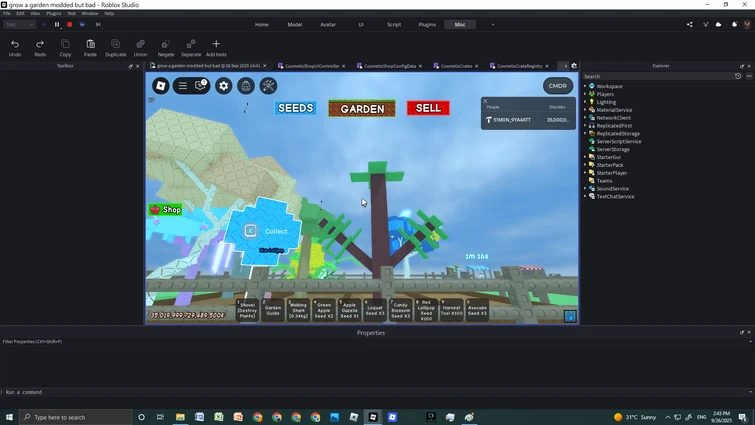Click the blue icon at viewport corner
Screen dimensions: 755x425
click(570, 316)
